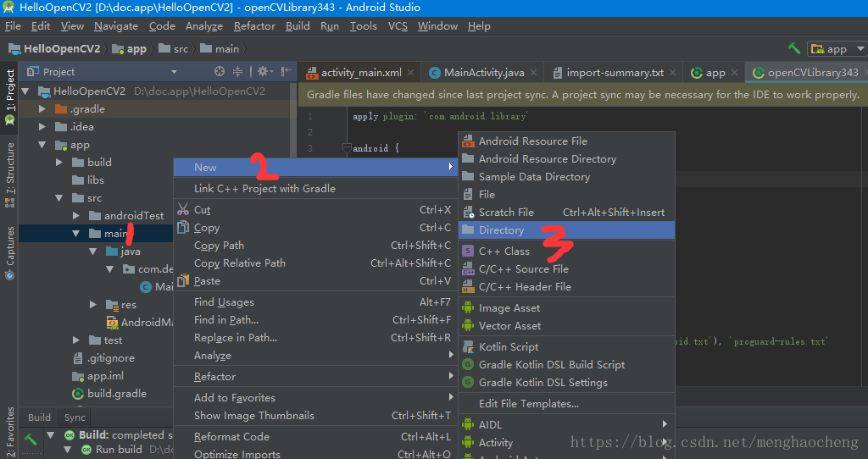Expand the .gradle folder

click(42, 109)
